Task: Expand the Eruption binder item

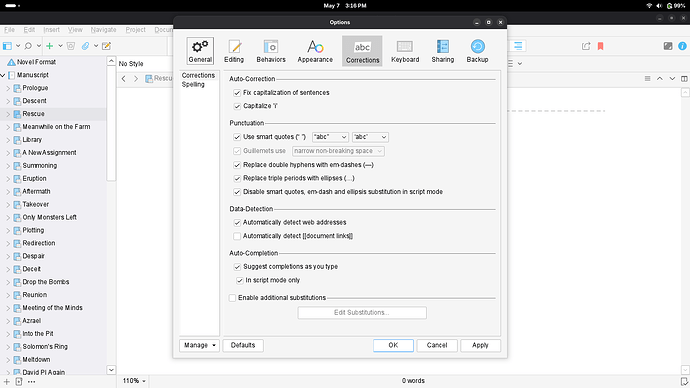Action: [x=8, y=179]
